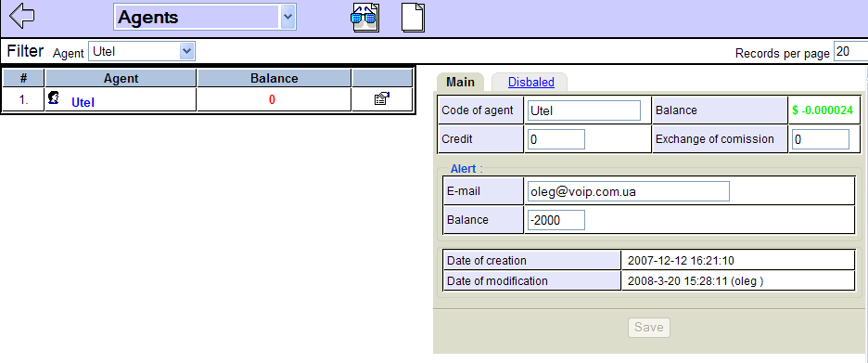This screenshot has height=363, width=868.
Task: Open the Utel agent link
Action: click(x=83, y=102)
